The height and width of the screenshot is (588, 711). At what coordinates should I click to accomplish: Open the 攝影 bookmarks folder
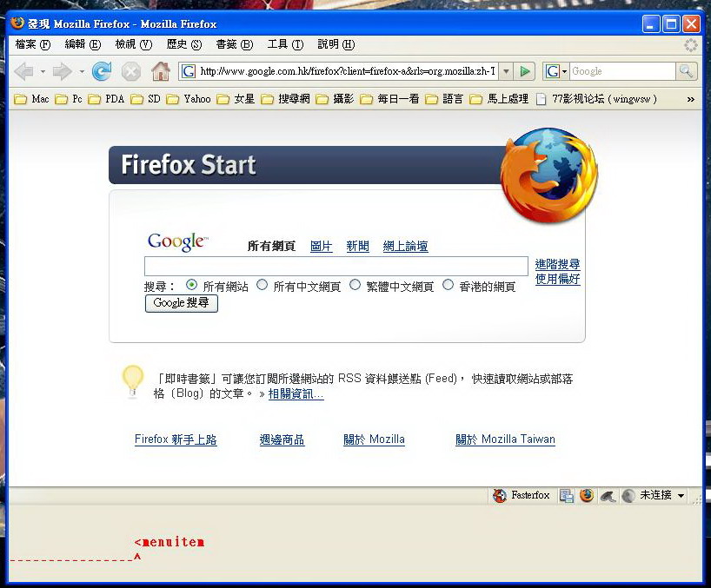[x=335, y=99]
